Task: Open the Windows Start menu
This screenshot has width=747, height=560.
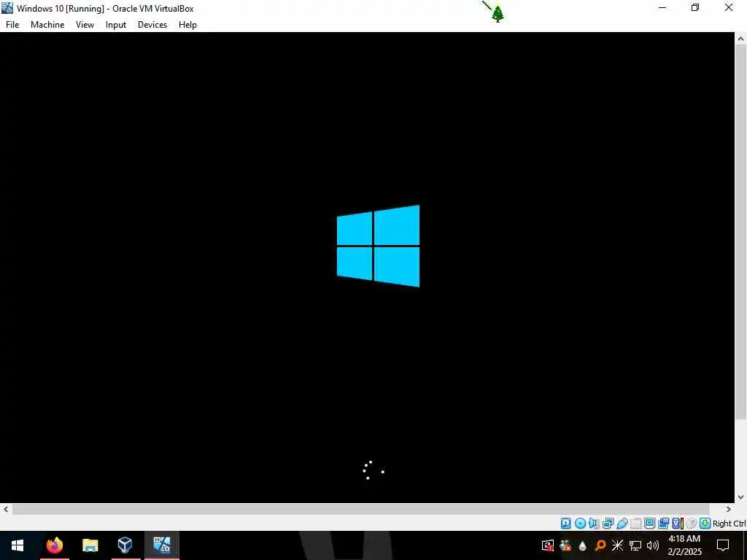Action: click(x=18, y=545)
